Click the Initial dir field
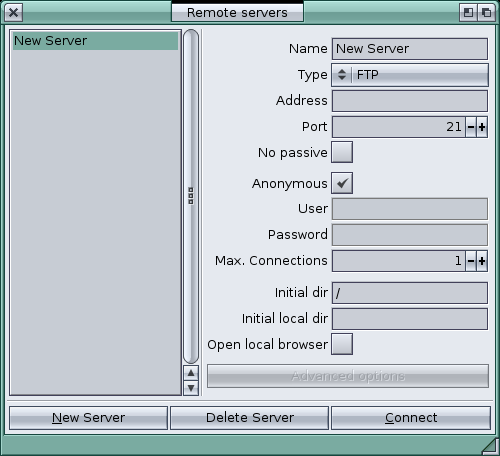The height and width of the screenshot is (456, 500). click(410, 293)
